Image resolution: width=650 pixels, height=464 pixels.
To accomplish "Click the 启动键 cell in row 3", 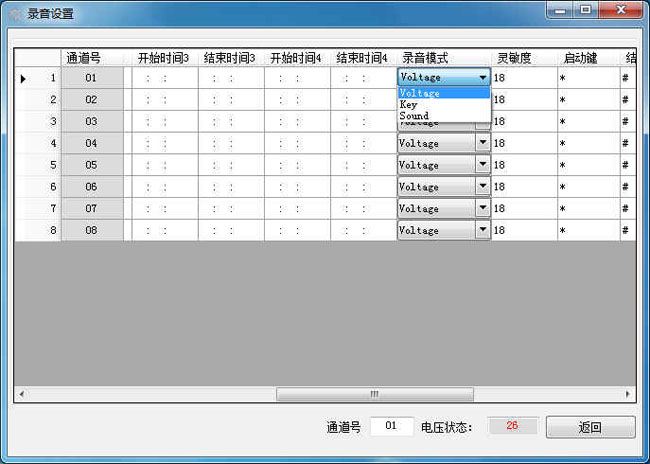I will point(586,122).
